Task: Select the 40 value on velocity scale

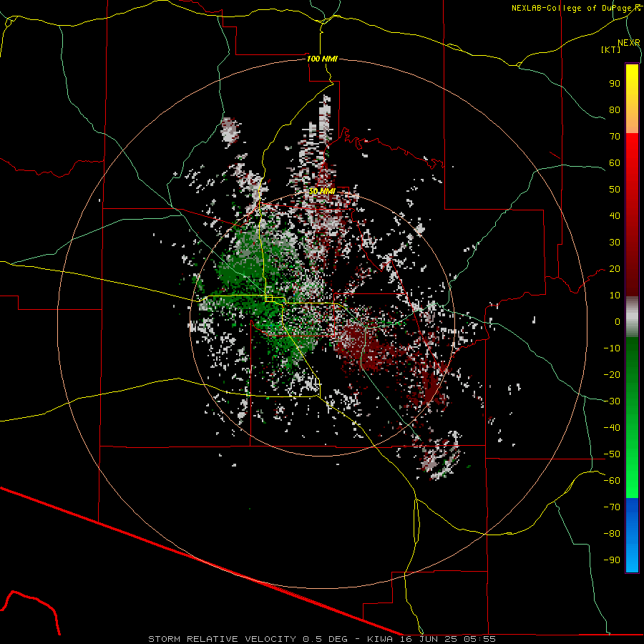Action: pos(615,216)
